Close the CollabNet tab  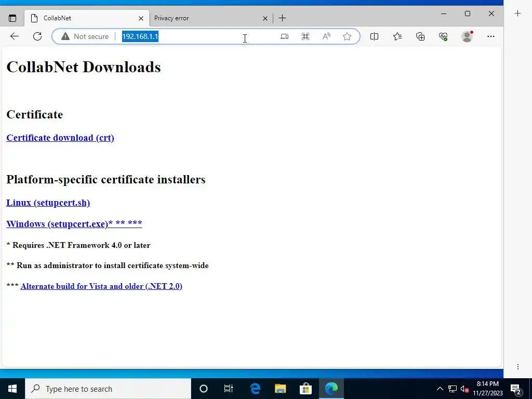click(x=141, y=18)
